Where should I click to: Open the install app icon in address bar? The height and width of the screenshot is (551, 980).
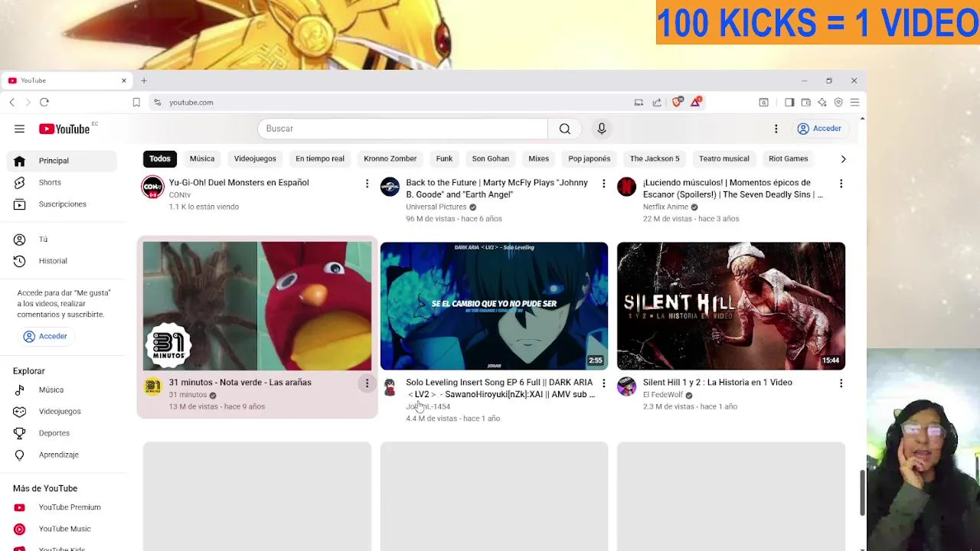(x=639, y=102)
